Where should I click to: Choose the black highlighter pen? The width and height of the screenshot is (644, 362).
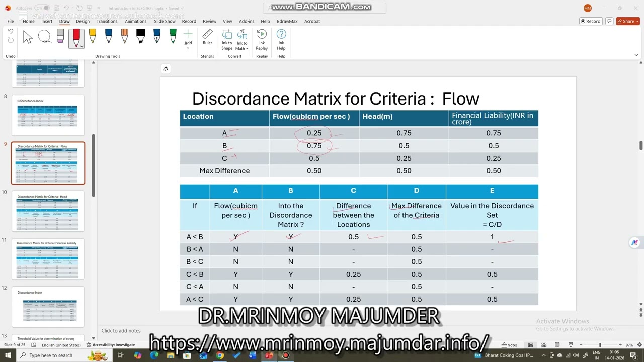click(141, 37)
